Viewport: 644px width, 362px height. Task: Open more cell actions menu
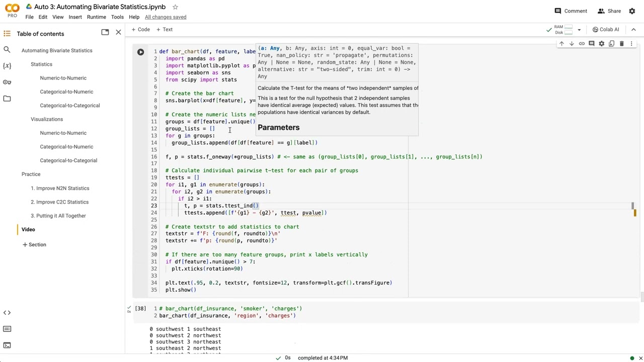tap(631, 44)
